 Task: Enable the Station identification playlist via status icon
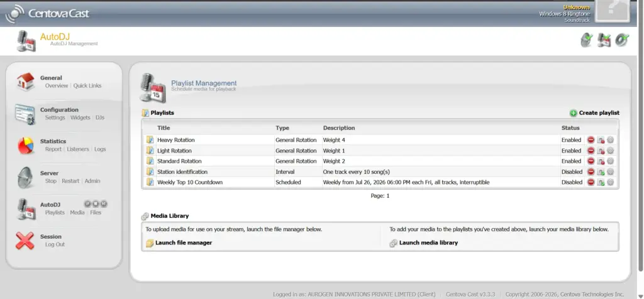601,172
